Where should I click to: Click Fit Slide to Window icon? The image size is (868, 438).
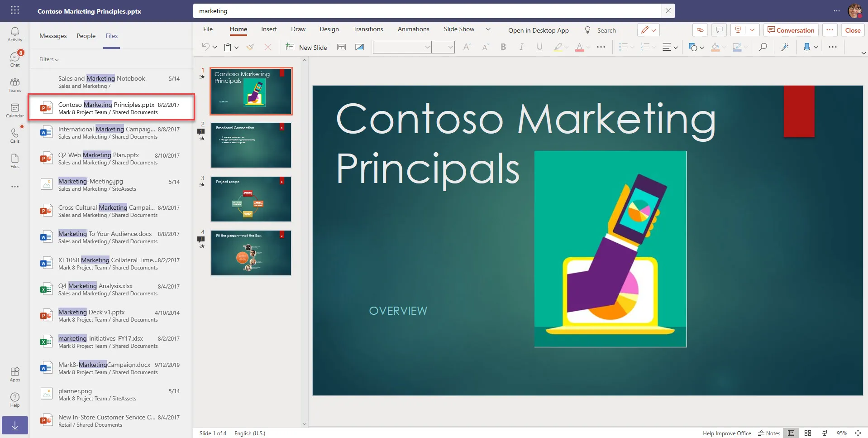(x=858, y=433)
